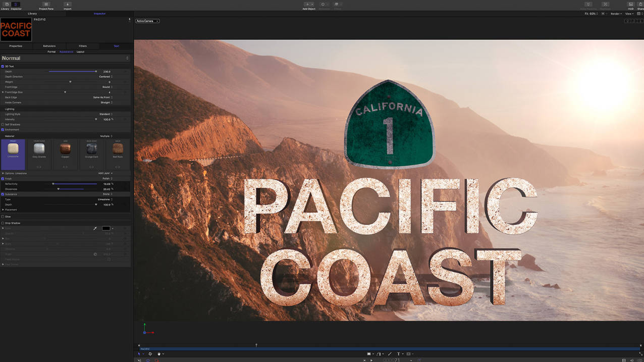This screenshot has width=644, height=362.
Task: Click the drop shadow black color swatch
Action: coord(106,228)
